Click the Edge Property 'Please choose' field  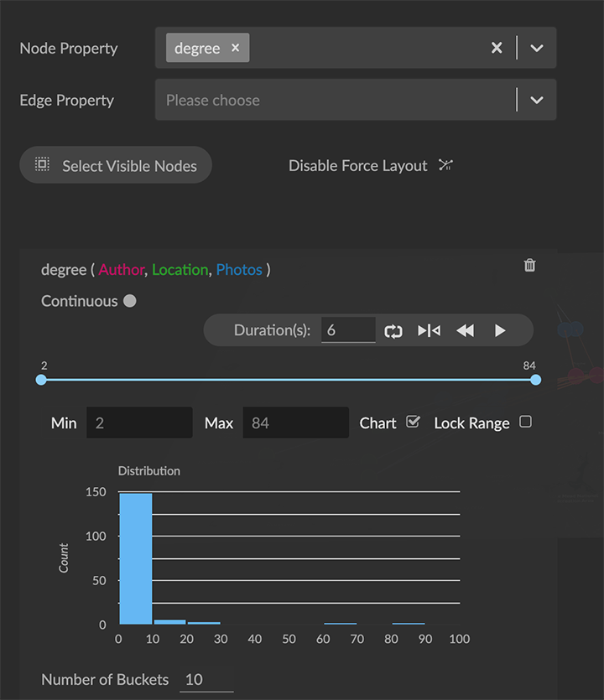(x=336, y=100)
